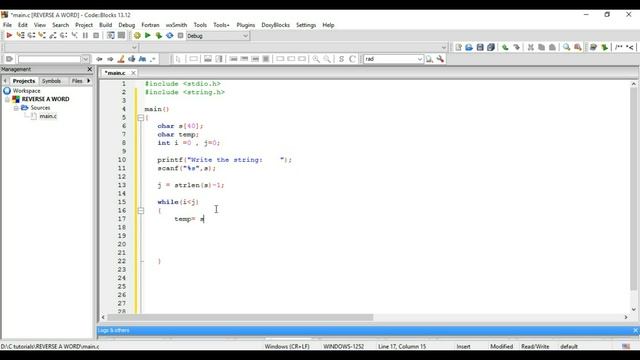This screenshot has height=360, width=640.
Task: Undo the last edit with the green arrow
Action: [x=505, y=47]
